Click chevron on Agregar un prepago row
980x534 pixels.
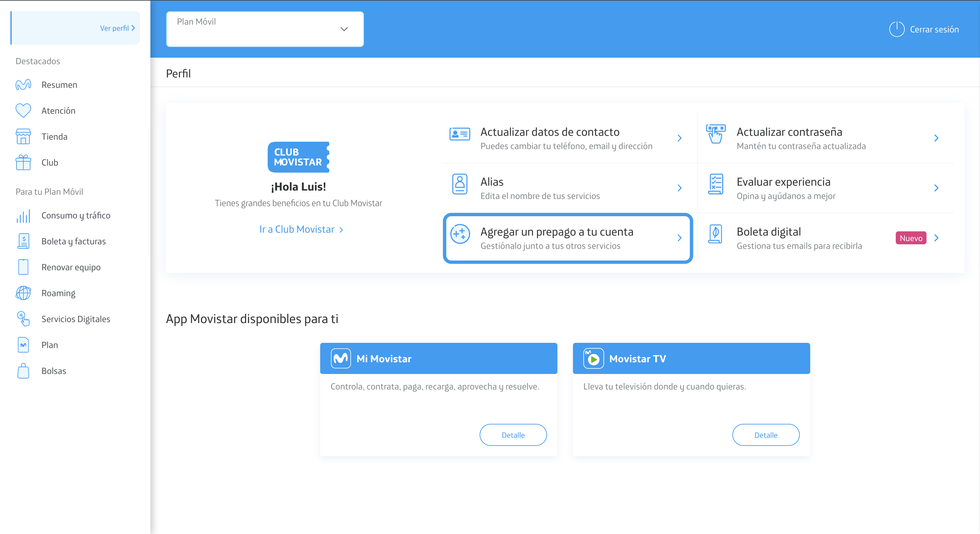point(680,238)
